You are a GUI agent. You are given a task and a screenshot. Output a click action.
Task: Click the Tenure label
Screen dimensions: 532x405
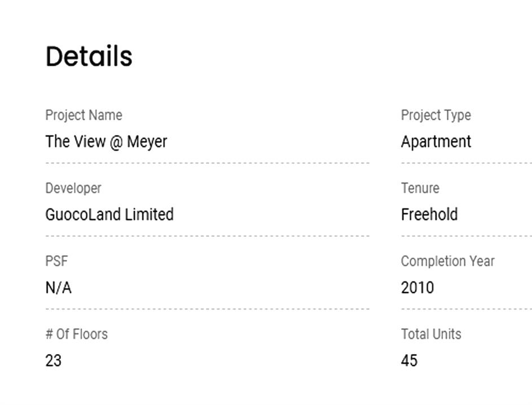[420, 188]
